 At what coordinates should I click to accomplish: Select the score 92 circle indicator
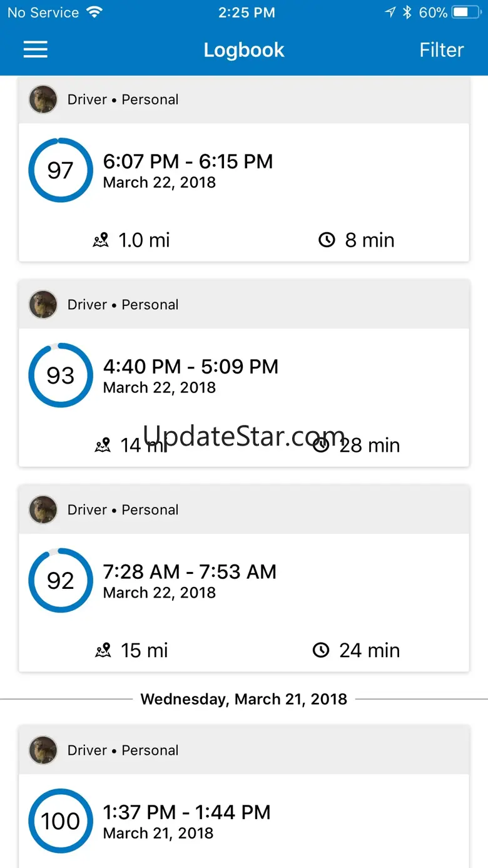coord(61,581)
